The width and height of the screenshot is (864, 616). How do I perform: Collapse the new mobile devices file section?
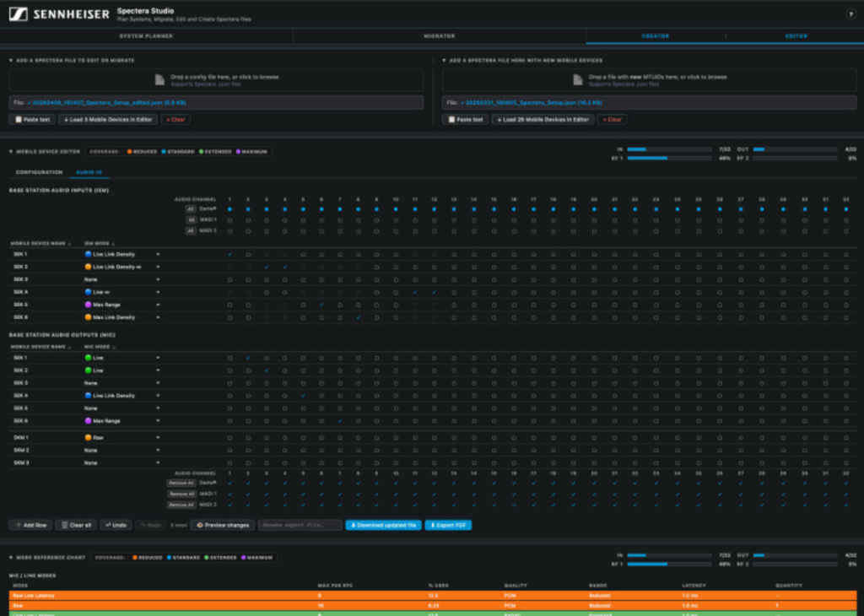(x=444, y=61)
